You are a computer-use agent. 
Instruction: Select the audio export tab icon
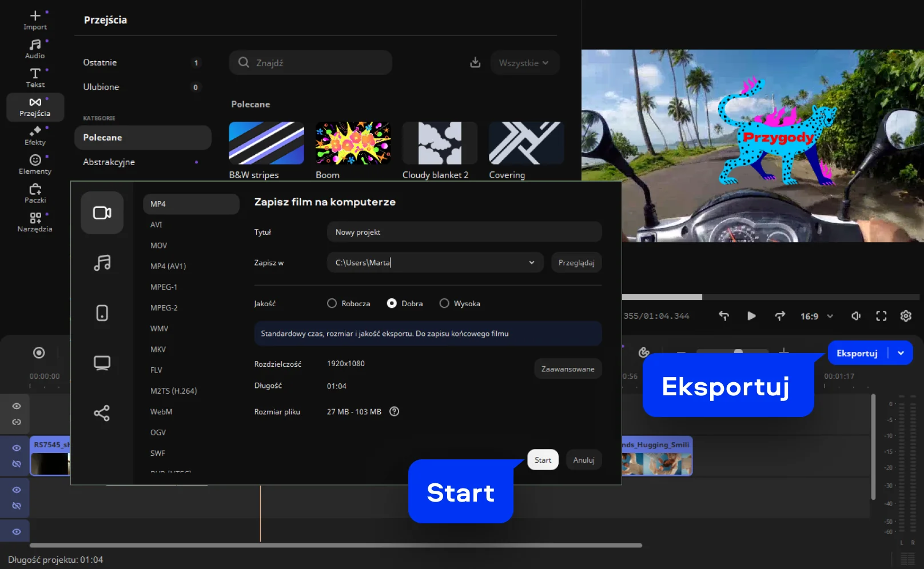click(x=102, y=263)
